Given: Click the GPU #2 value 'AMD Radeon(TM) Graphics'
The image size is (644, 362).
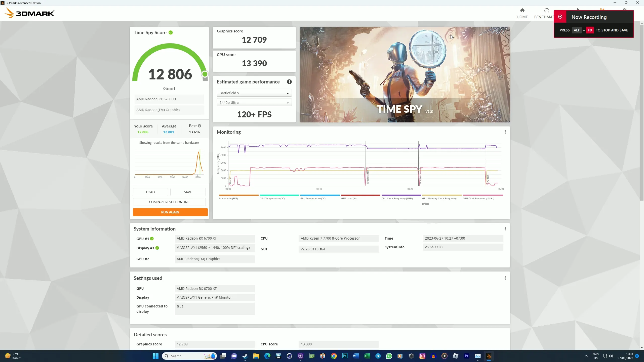Looking at the screenshot, I should pos(215,259).
